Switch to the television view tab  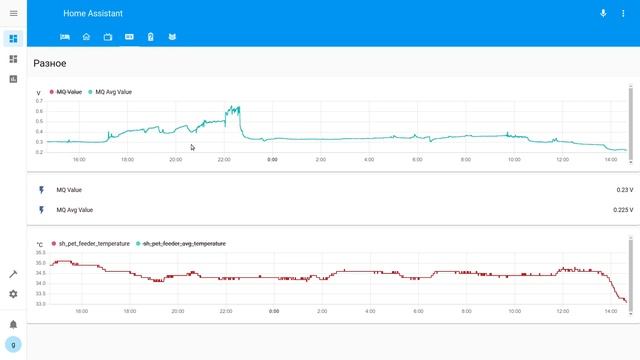(108, 37)
